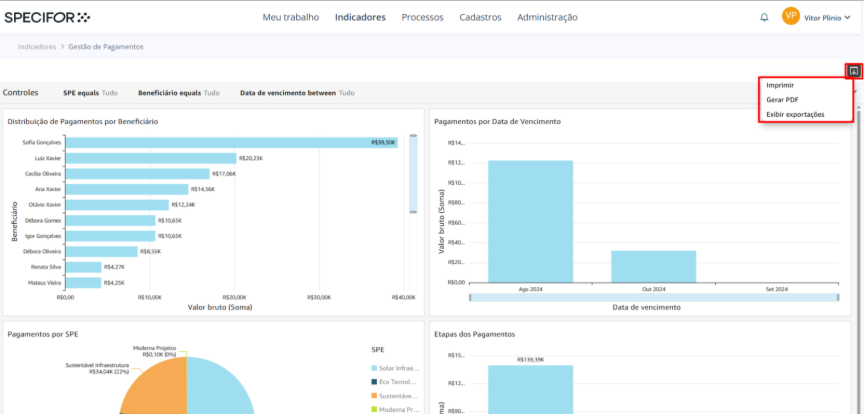This screenshot has height=414, width=864.
Task: Go to Indicadores menu
Action: click(x=360, y=17)
